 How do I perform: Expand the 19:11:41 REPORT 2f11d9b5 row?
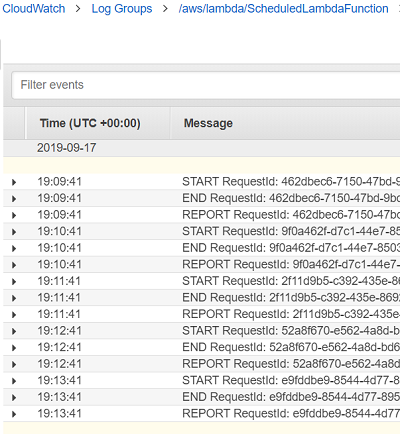click(x=14, y=315)
